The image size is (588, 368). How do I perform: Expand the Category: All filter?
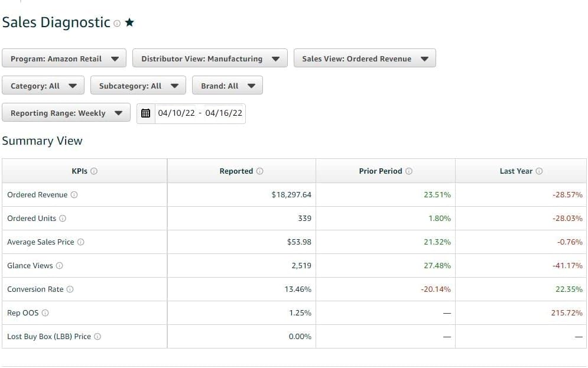43,86
